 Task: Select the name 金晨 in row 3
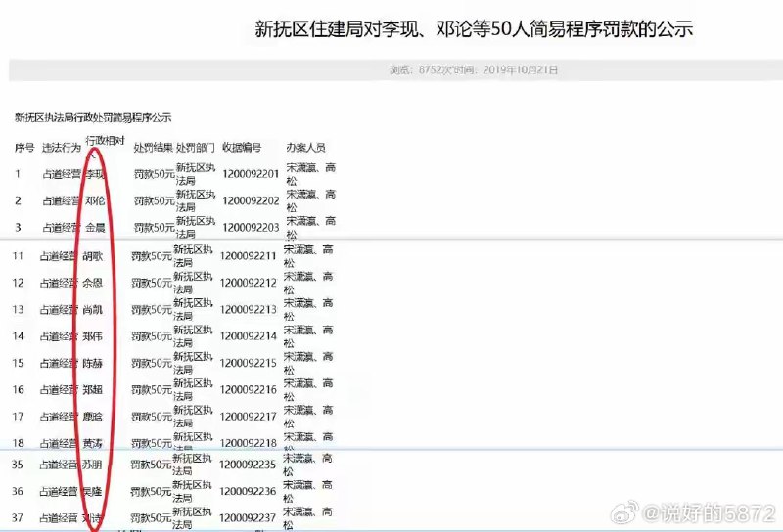click(x=95, y=228)
